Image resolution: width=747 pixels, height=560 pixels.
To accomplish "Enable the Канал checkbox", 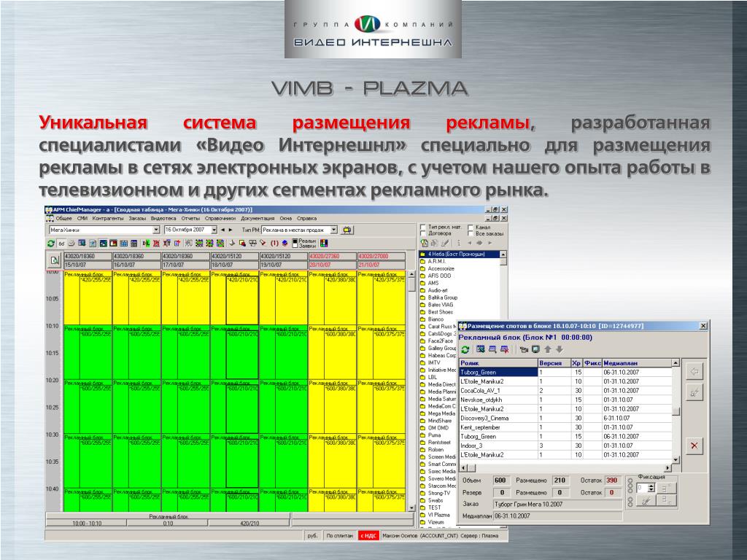I will click(471, 227).
